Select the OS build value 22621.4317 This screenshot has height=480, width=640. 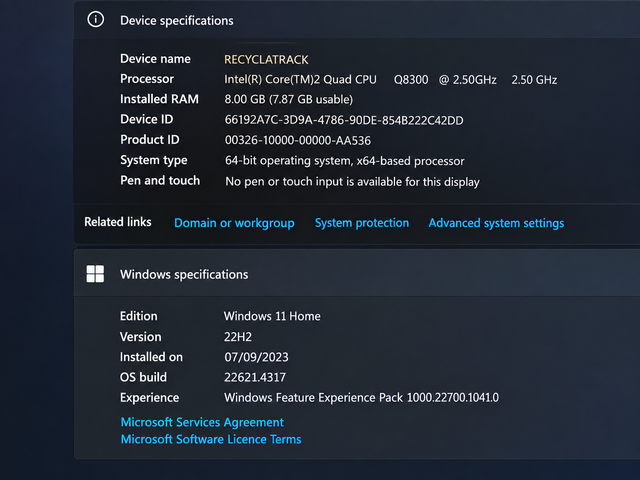point(255,377)
